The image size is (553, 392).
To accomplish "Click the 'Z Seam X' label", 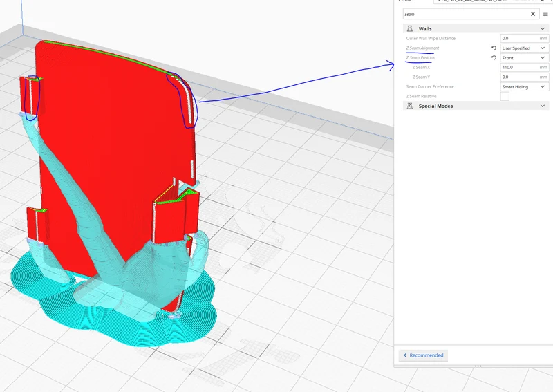I will tap(421, 67).
